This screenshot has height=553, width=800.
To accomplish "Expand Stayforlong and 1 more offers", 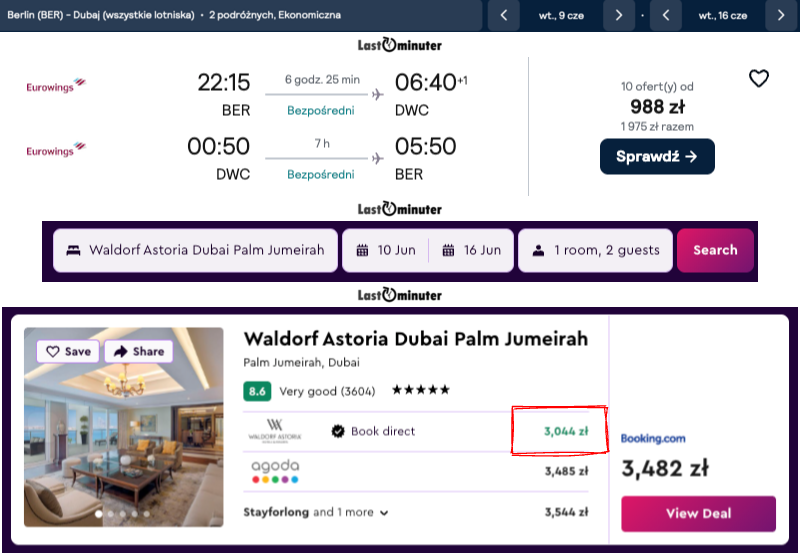I will [x=316, y=512].
